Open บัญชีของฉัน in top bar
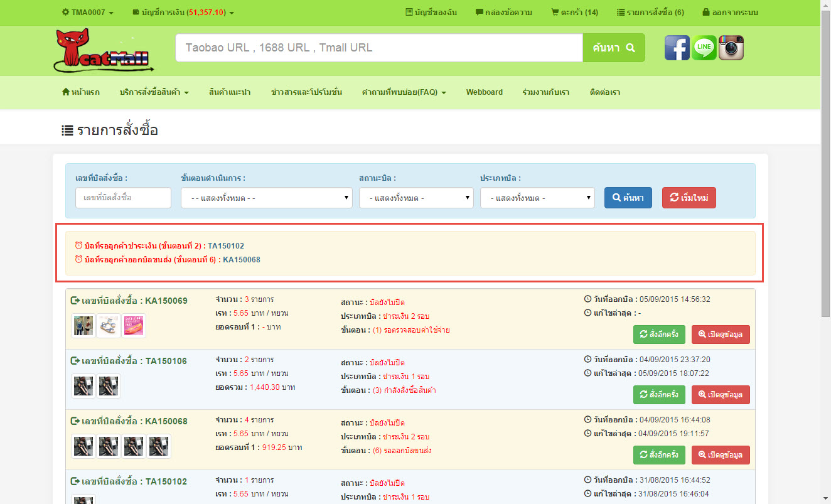This screenshot has width=831, height=504. (431, 13)
